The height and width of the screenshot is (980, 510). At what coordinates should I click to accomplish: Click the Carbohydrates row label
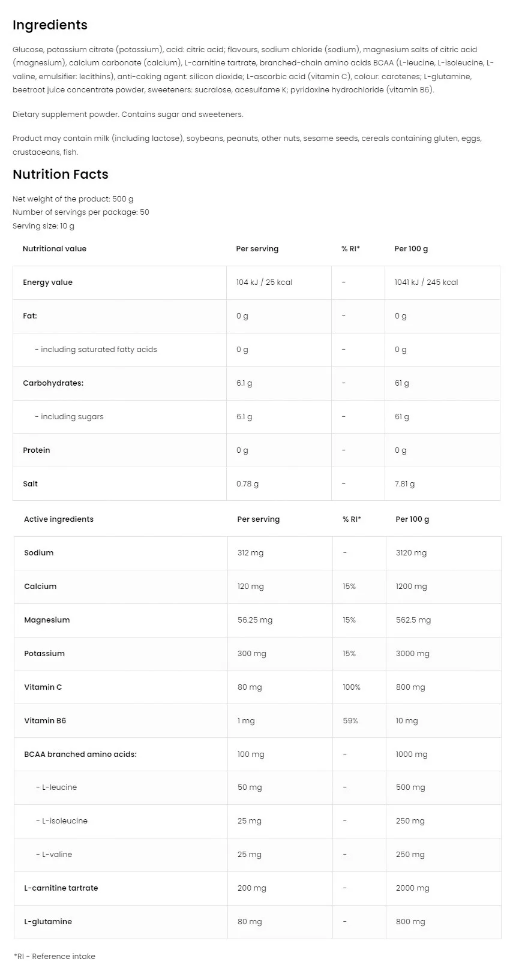53,383
